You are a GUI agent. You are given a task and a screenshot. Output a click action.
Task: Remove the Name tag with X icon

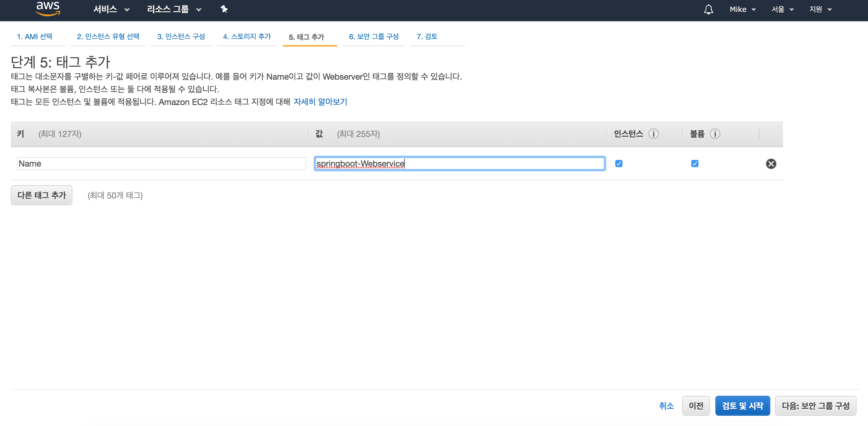tap(771, 164)
